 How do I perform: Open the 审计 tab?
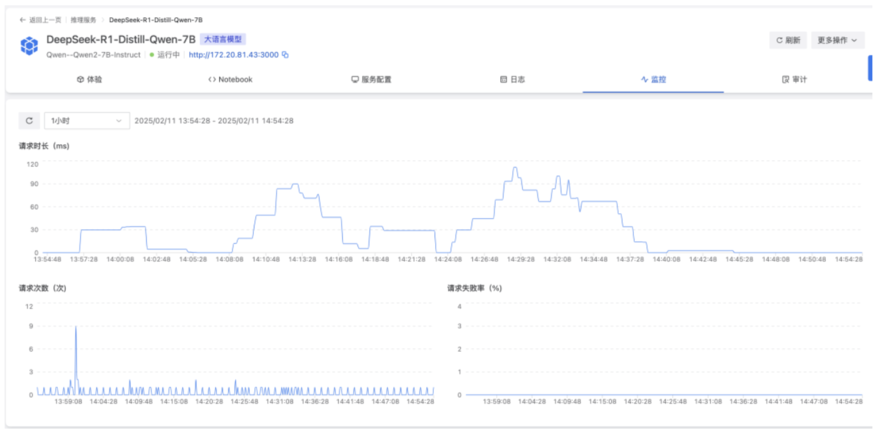[x=794, y=79]
